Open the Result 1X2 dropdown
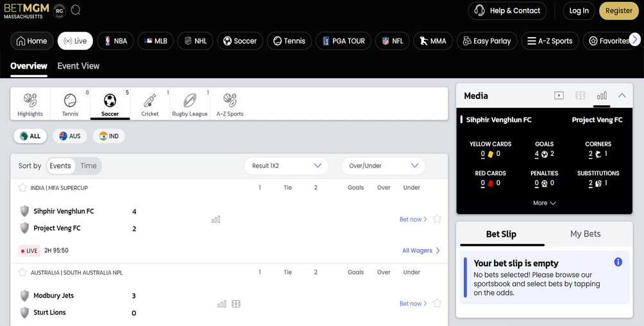The width and height of the screenshot is (644, 326). tap(286, 166)
